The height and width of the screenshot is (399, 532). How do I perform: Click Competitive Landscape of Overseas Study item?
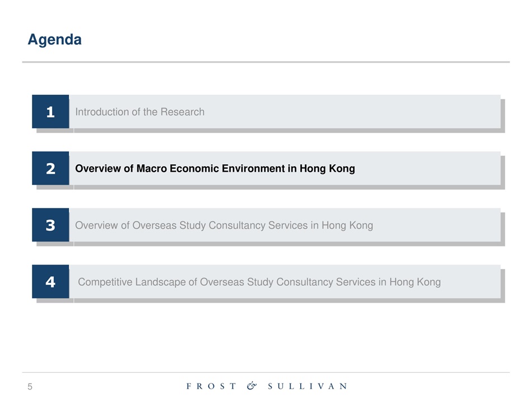pos(259,282)
